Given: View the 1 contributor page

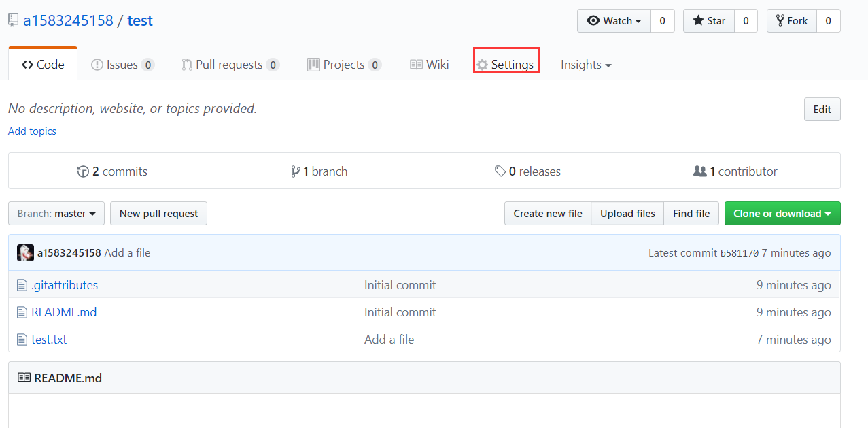Looking at the screenshot, I should pyautogui.click(x=735, y=171).
